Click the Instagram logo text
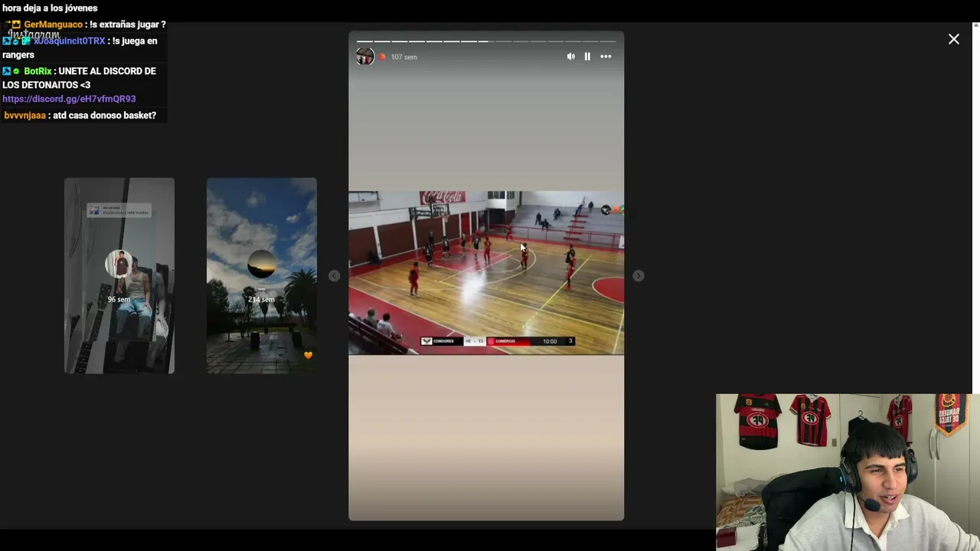This screenshot has width=980, height=551. [x=34, y=34]
